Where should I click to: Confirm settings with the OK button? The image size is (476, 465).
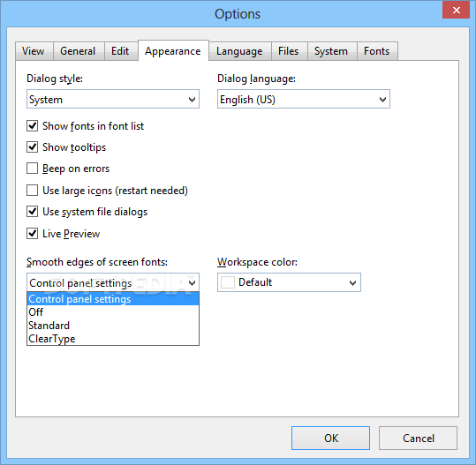pyautogui.click(x=330, y=438)
